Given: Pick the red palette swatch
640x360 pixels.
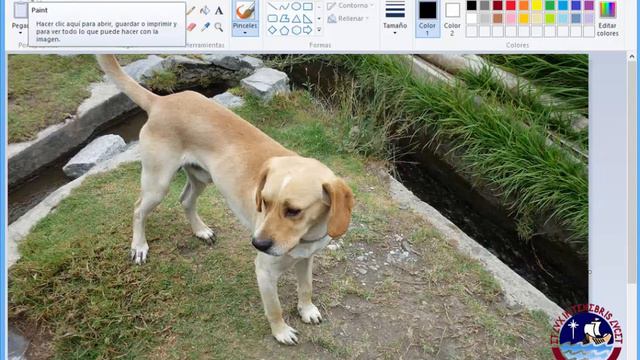Looking at the screenshot, I should 511,5.
